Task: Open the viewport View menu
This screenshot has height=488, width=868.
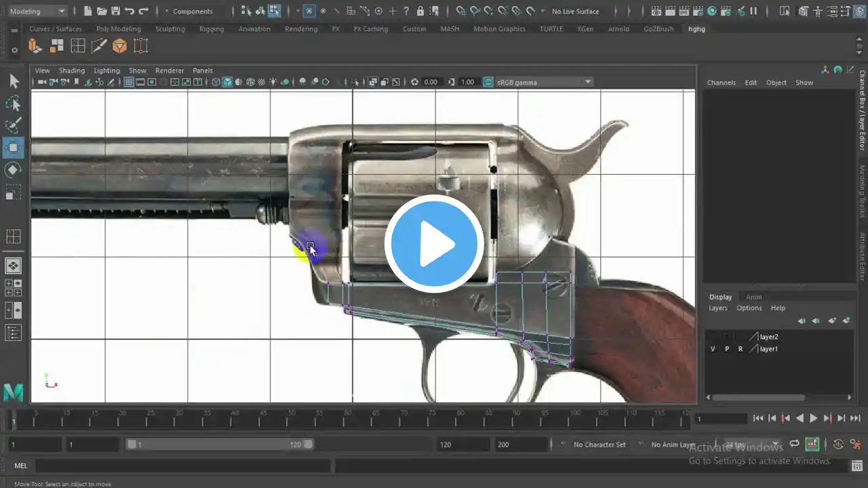Action: pos(42,70)
